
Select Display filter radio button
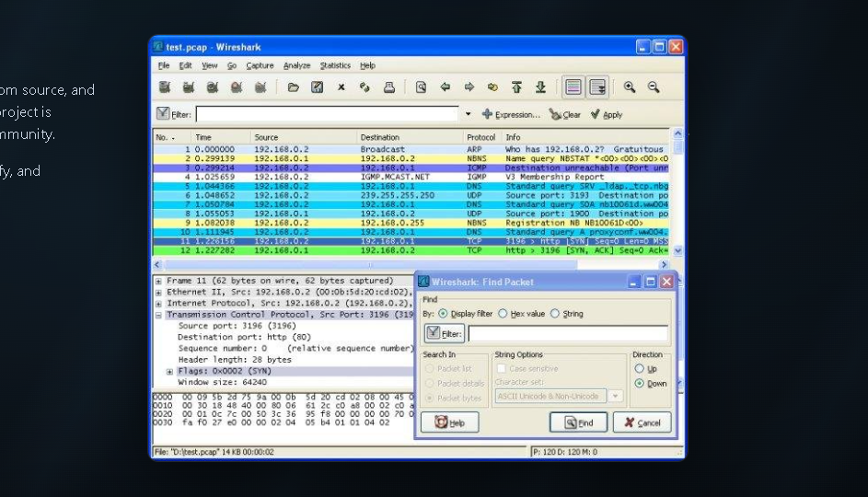pyautogui.click(x=443, y=314)
